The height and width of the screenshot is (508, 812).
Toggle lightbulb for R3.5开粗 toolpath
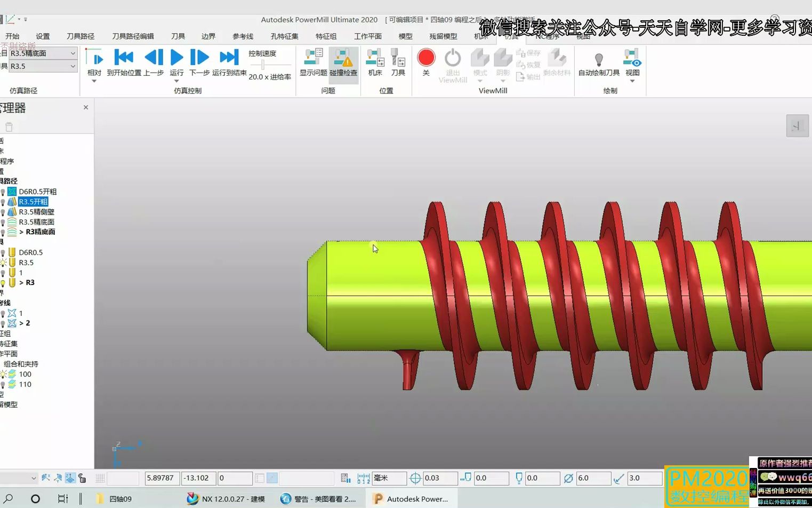pos(3,202)
